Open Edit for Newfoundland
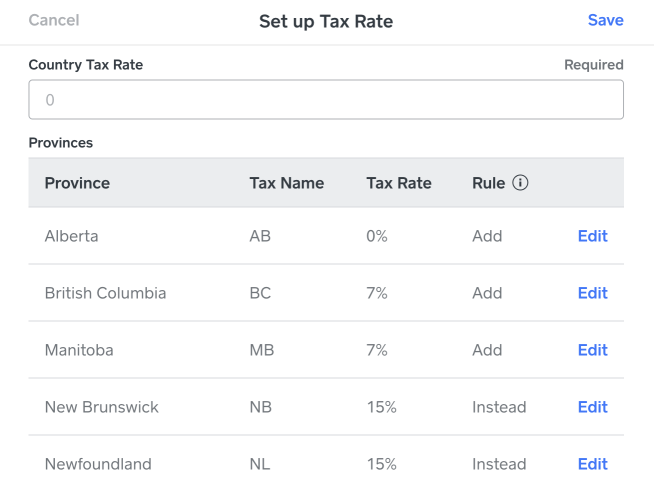 pos(592,464)
